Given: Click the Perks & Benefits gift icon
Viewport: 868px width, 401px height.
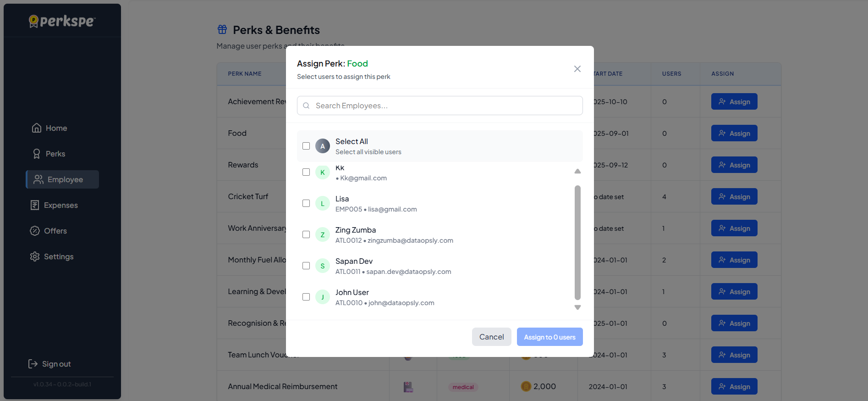Looking at the screenshot, I should click(222, 30).
